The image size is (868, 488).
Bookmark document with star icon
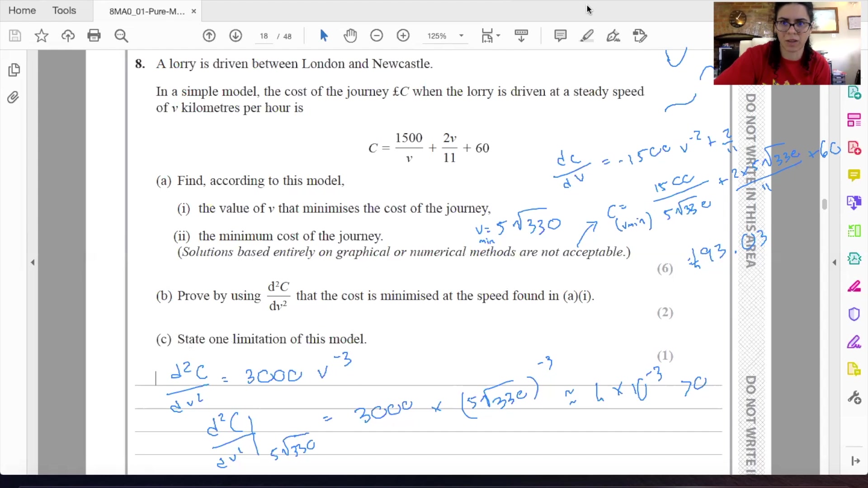pyautogui.click(x=41, y=36)
